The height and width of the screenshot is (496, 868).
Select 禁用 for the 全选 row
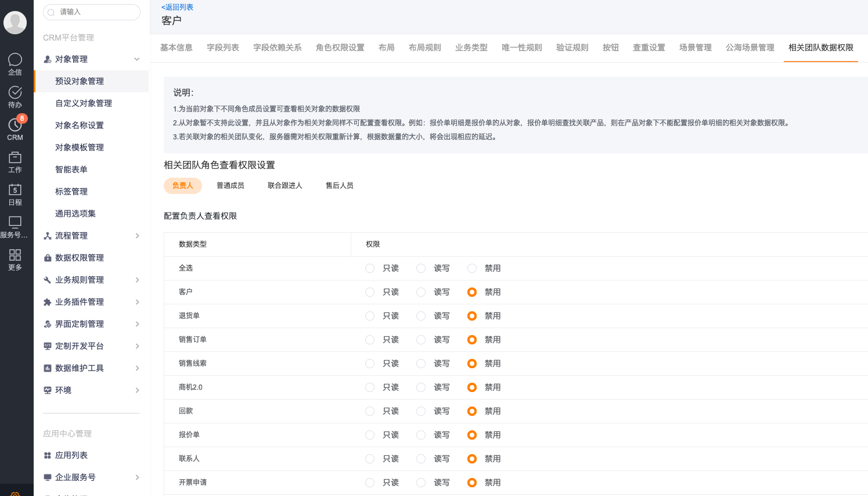coord(472,268)
